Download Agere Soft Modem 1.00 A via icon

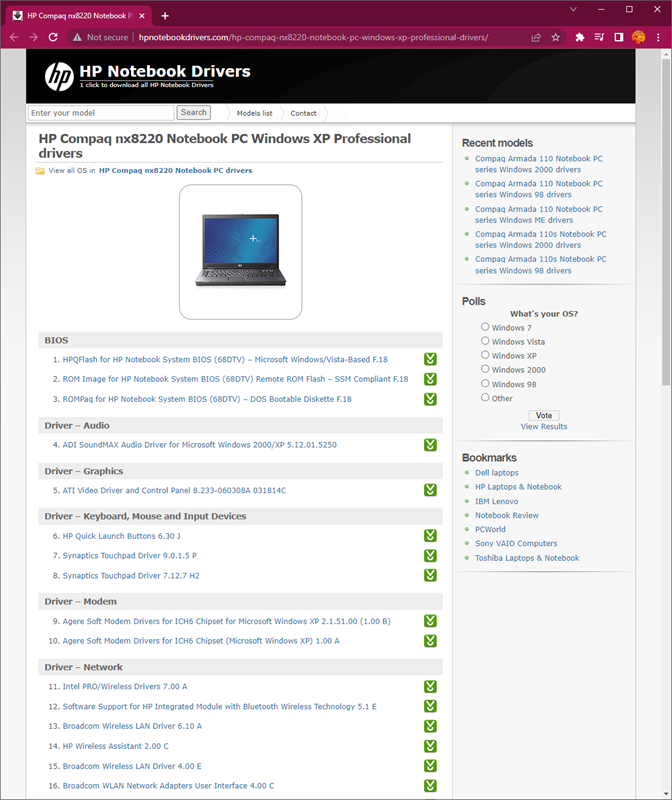430,641
